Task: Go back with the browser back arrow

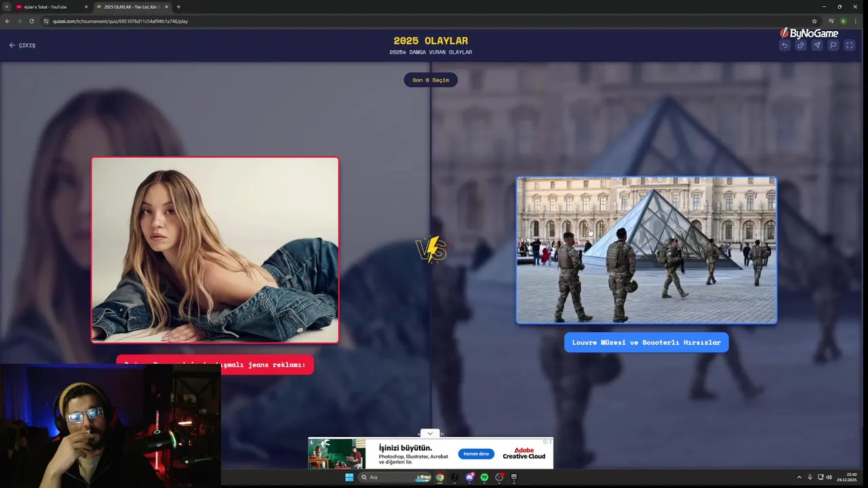Action: [7, 21]
